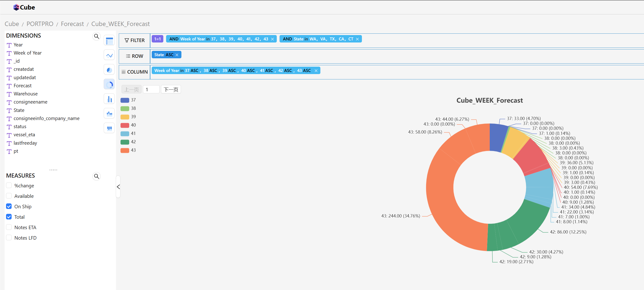Click the 上一页 previous page button
644x290 pixels.
[131, 90]
